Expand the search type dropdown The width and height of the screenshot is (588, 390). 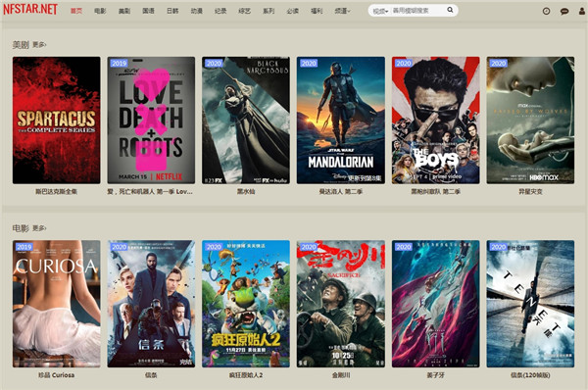point(380,11)
